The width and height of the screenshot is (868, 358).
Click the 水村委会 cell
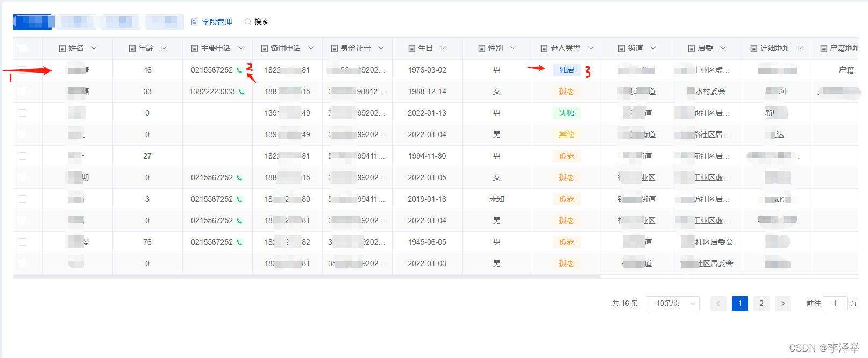click(x=707, y=91)
